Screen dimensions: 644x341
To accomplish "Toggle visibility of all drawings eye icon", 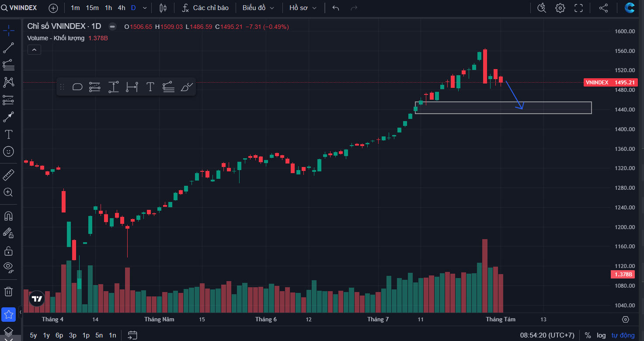I will coord(9,267).
